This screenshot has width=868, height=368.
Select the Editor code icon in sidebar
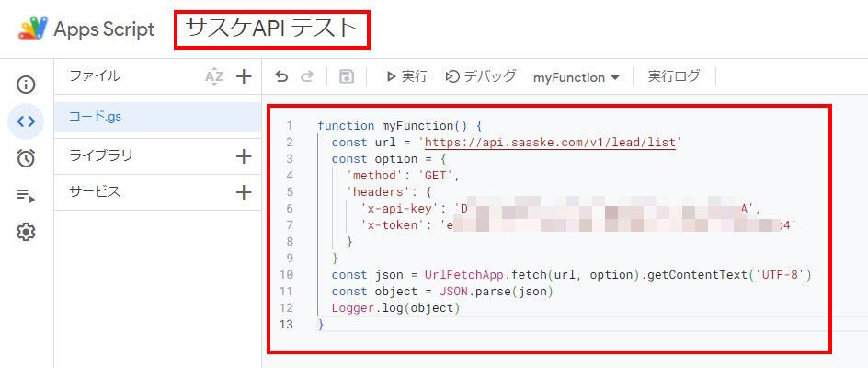pos(26,121)
